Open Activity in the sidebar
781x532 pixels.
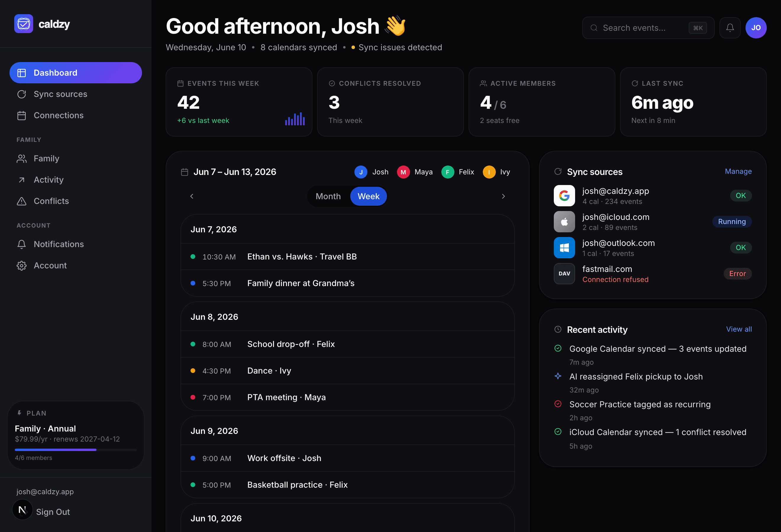tap(76, 180)
